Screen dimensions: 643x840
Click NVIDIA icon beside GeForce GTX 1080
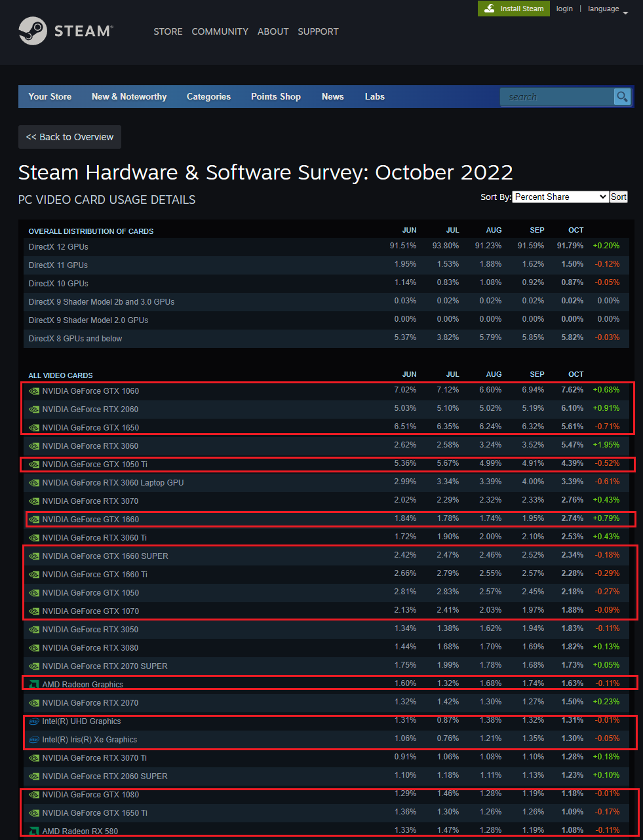click(34, 795)
